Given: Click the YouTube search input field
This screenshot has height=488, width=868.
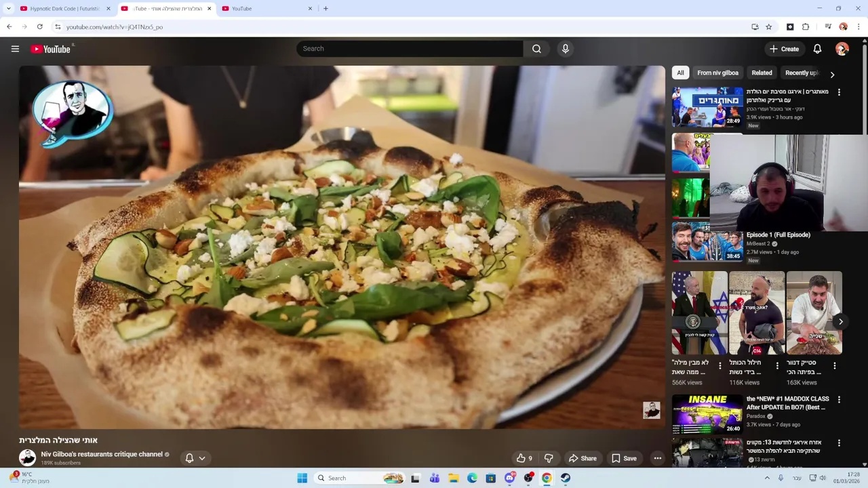Looking at the screenshot, I should (410, 49).
